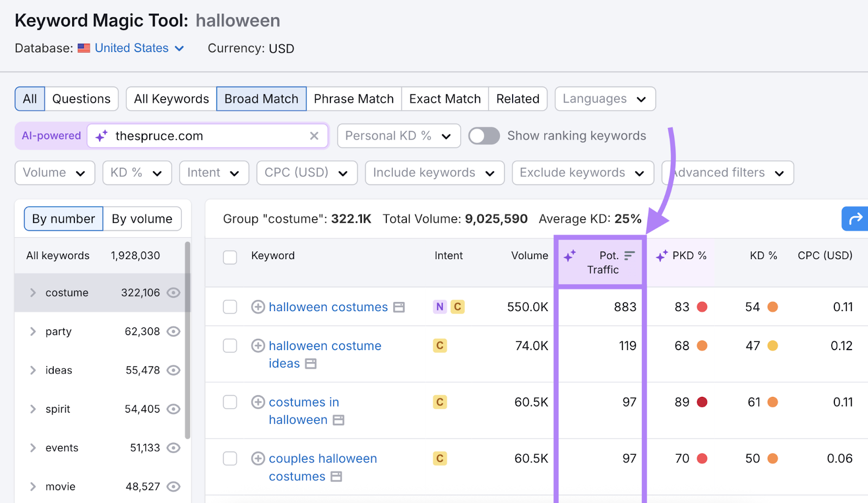Switch to the Questions tab
The image size is (868, 503).
(81, 99)
